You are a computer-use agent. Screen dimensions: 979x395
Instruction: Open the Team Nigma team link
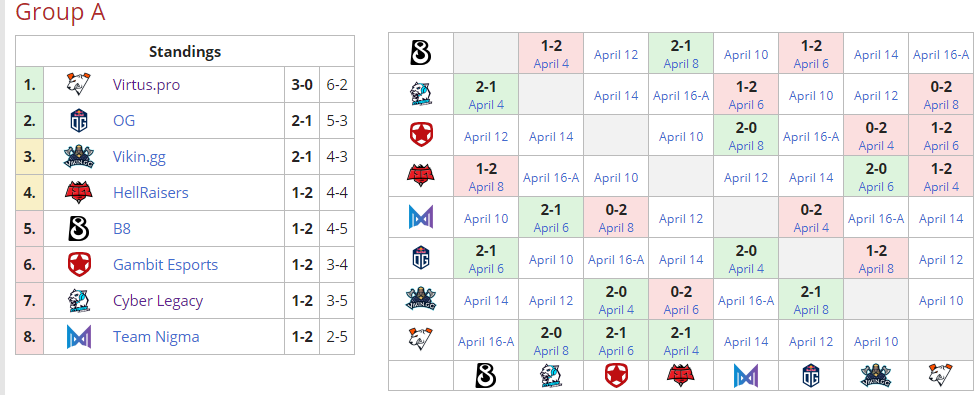click(x=156, y=337)
